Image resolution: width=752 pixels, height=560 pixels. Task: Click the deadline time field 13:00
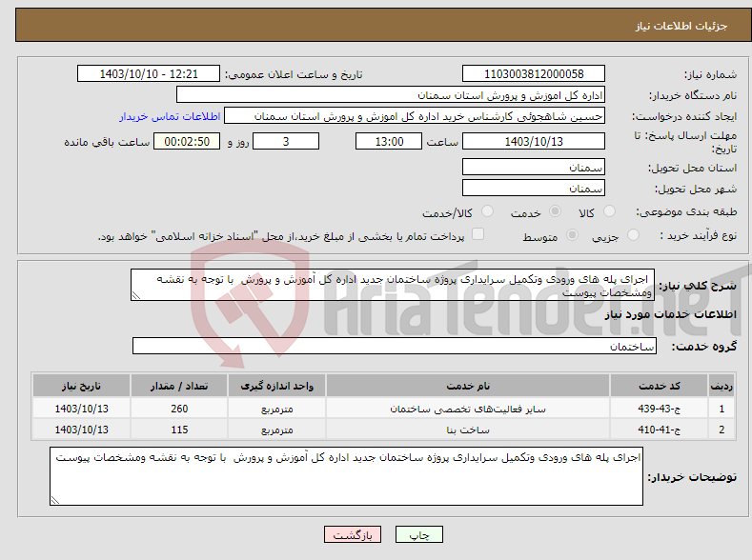(389, 141)
